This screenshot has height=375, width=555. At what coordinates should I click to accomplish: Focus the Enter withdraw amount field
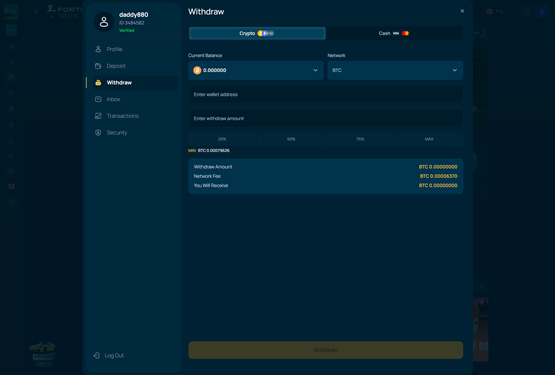pyautogui.click(x=325, y=119)
